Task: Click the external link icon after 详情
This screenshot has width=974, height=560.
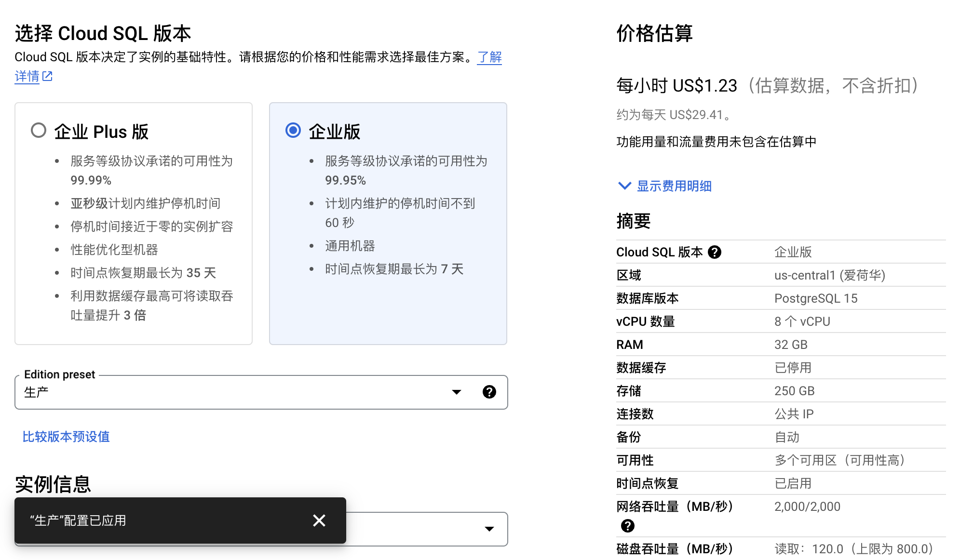Action: (47, 76)
